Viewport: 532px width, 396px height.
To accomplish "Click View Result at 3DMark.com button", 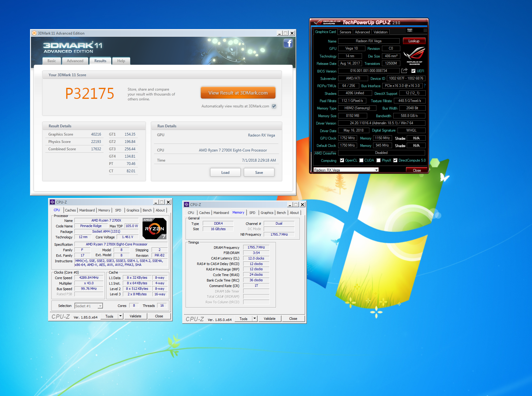I will [x=238, y=93].
